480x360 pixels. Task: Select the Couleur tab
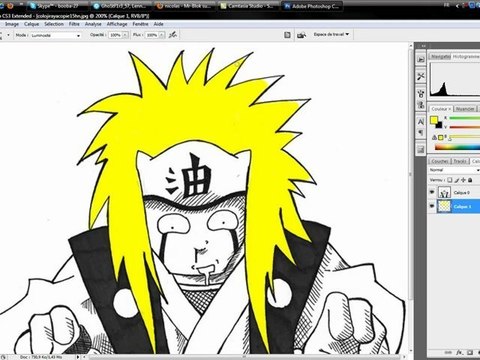tap(441, 109)
